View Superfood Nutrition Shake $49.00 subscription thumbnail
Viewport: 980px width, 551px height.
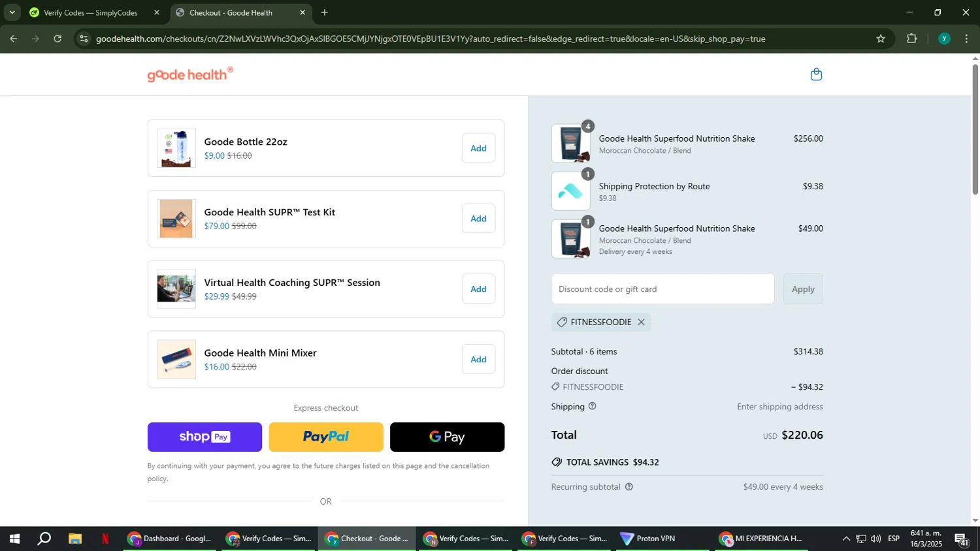[x=570, y=239]
